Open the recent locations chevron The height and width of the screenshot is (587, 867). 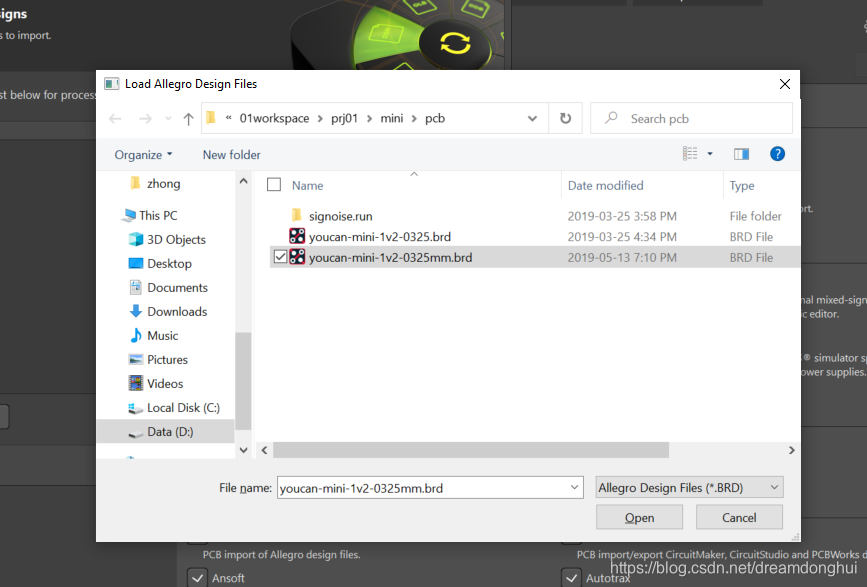(x=168, y=119)
